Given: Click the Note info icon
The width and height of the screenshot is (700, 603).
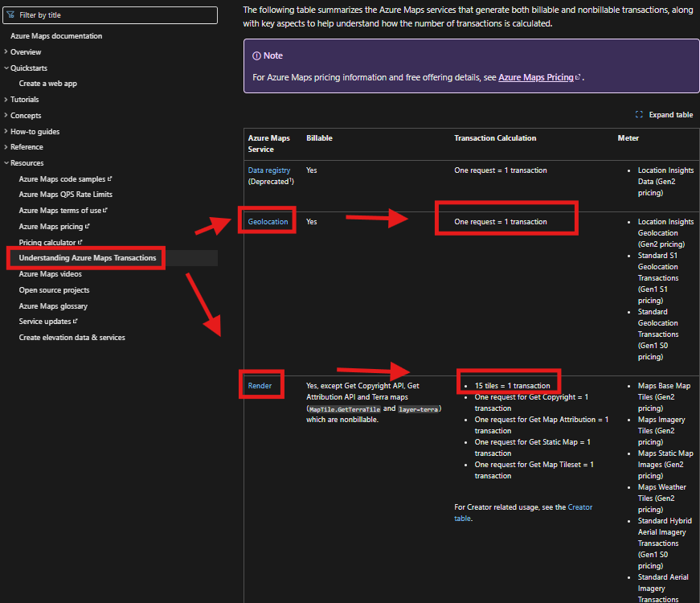Looking at the screenshot, I should 256,55.
